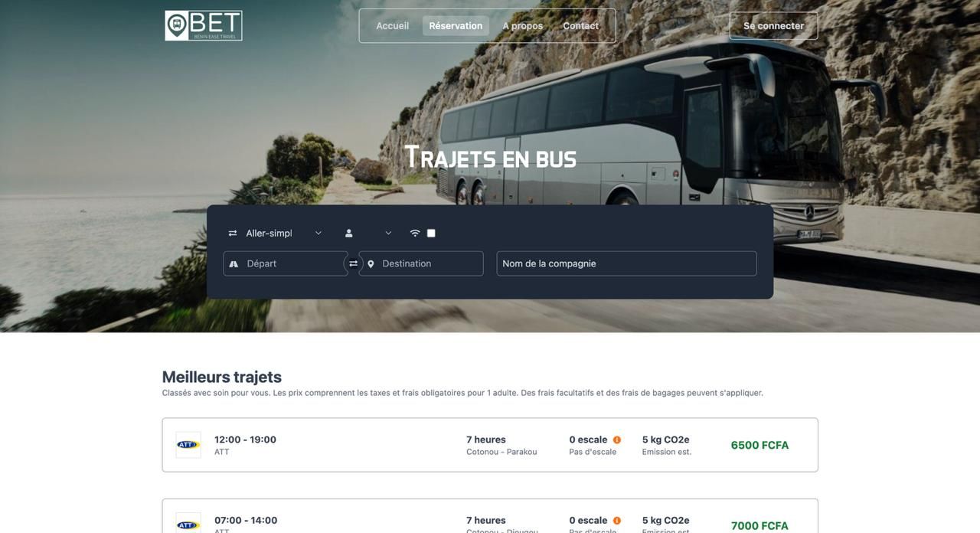Go to the A propos page
The width and height of the screenshot is (980, 533).
coord(522,25)
